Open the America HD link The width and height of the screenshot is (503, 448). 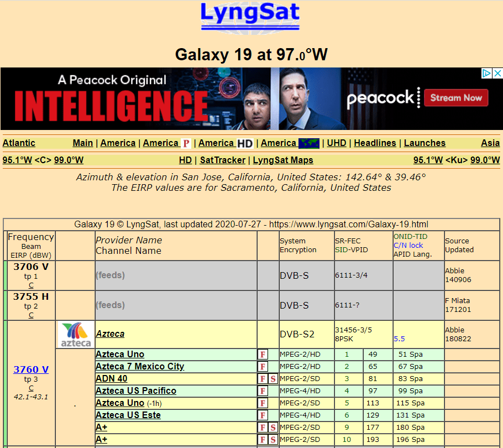[226, 143]
